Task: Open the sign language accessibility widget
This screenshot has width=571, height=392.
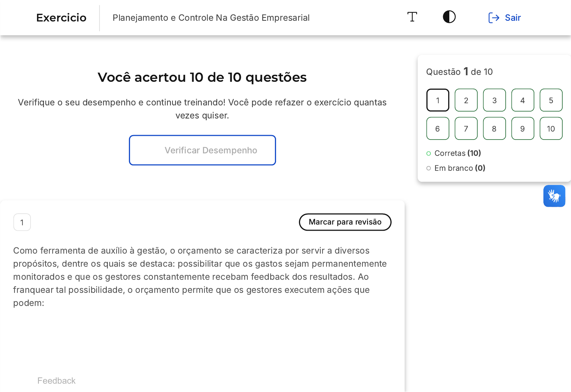Action: click(554, 196)
